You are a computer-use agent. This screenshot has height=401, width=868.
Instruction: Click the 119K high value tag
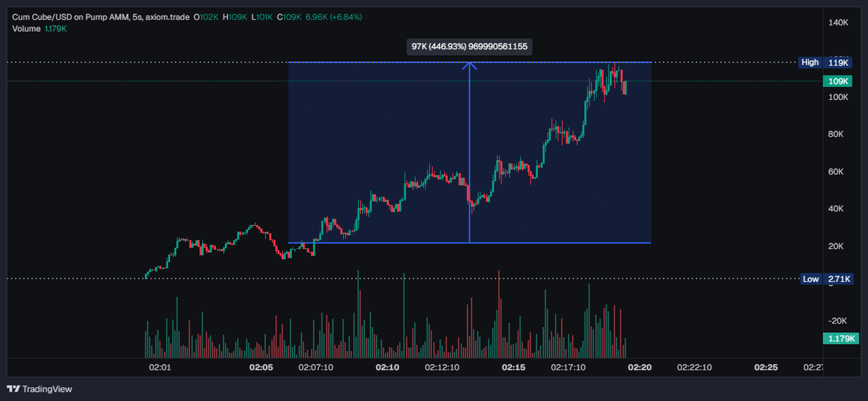coord(838,62)
